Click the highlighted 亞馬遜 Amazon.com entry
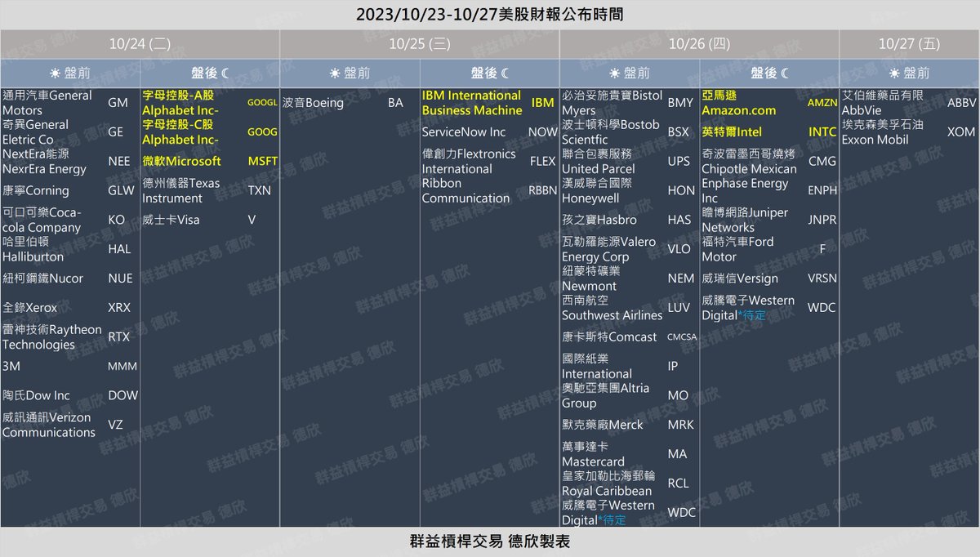This screenshot has width=980, height=557. pyautogui.click(x=738, y=103)
